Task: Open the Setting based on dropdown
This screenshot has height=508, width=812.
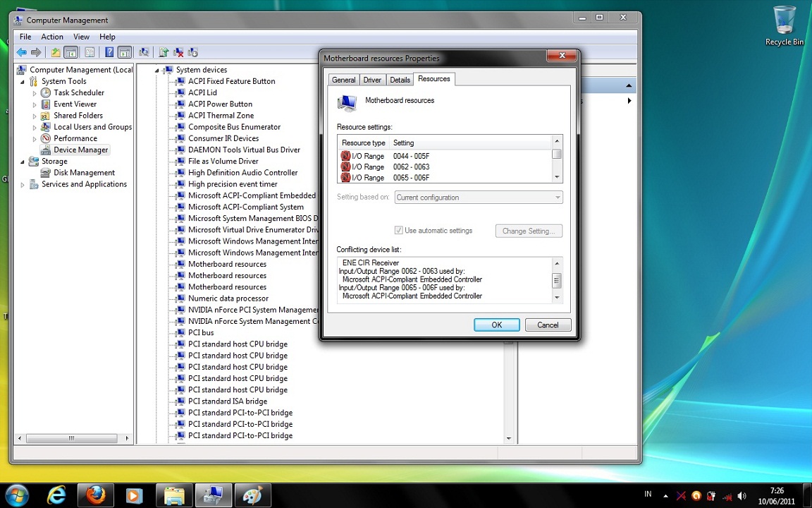Action: tap(479, 198)
